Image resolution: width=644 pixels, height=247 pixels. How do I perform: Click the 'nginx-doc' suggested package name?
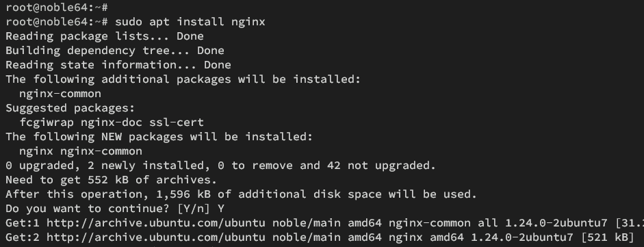tap(112, 122)
